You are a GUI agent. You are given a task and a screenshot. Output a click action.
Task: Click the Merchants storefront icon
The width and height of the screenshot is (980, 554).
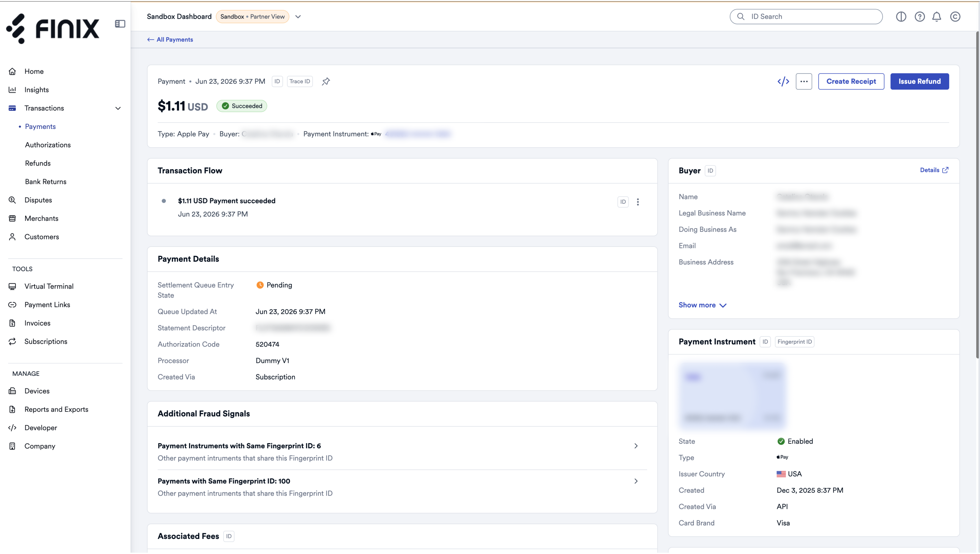coord(12,219)
